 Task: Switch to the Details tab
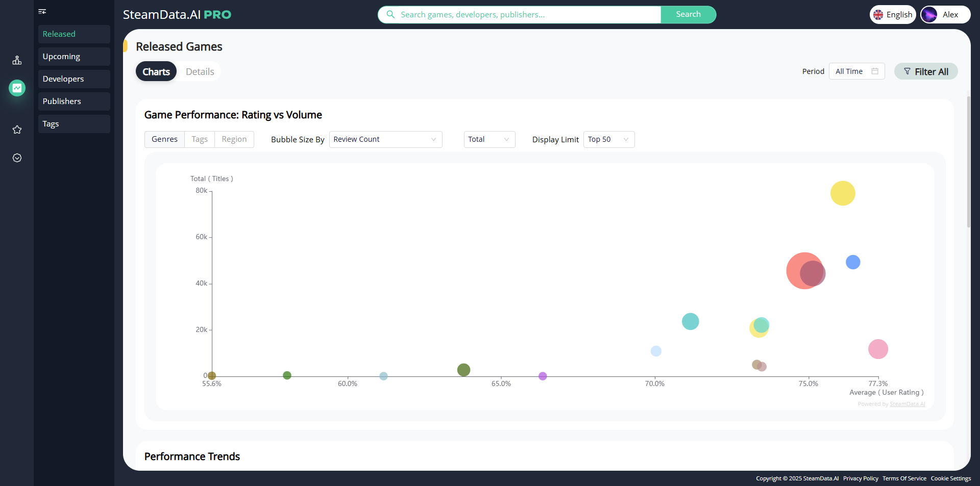(199, 71)
